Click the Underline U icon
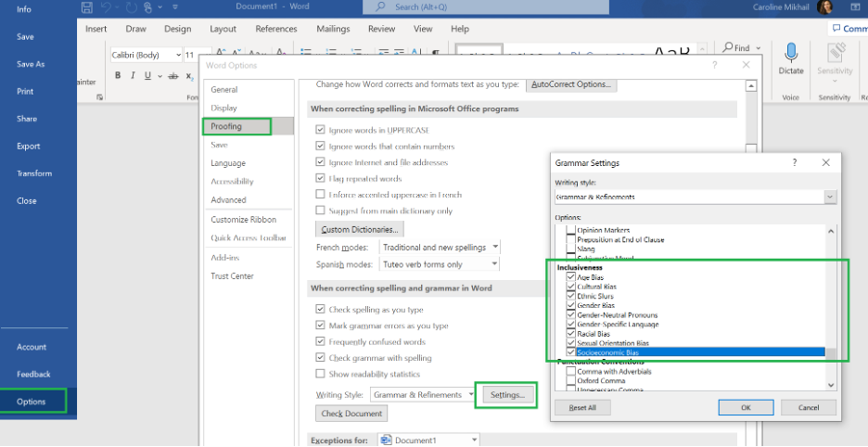This screenshot has width=868, height=447. 147,76
